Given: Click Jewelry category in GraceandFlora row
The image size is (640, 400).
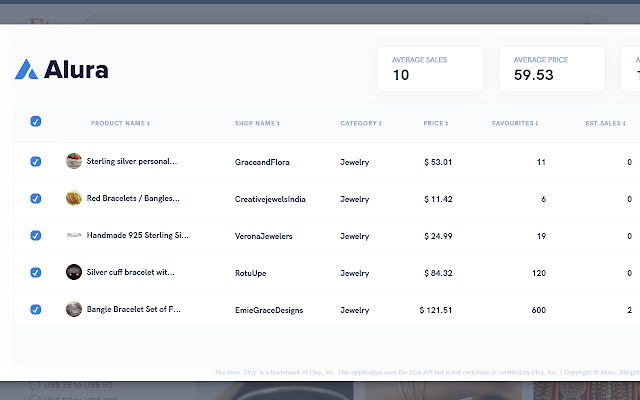Looking at the screenshot, I should pyautogui.click(x=355, y=162).
